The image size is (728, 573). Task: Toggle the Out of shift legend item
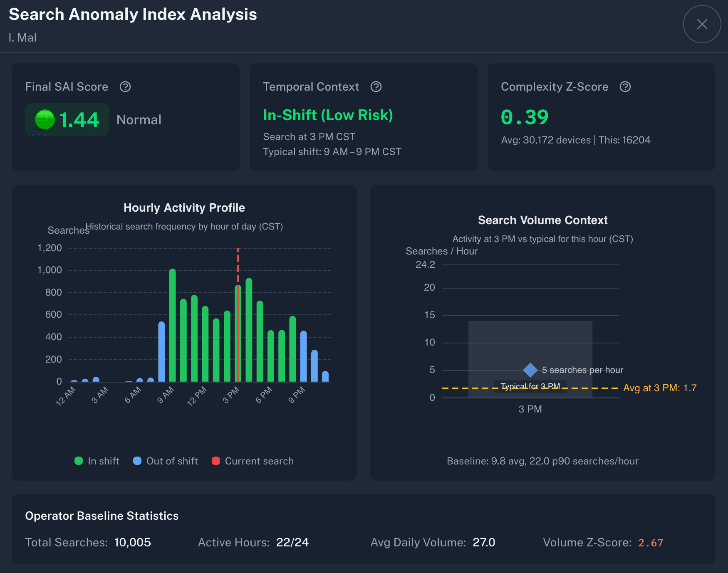click(x=166, y=461)
